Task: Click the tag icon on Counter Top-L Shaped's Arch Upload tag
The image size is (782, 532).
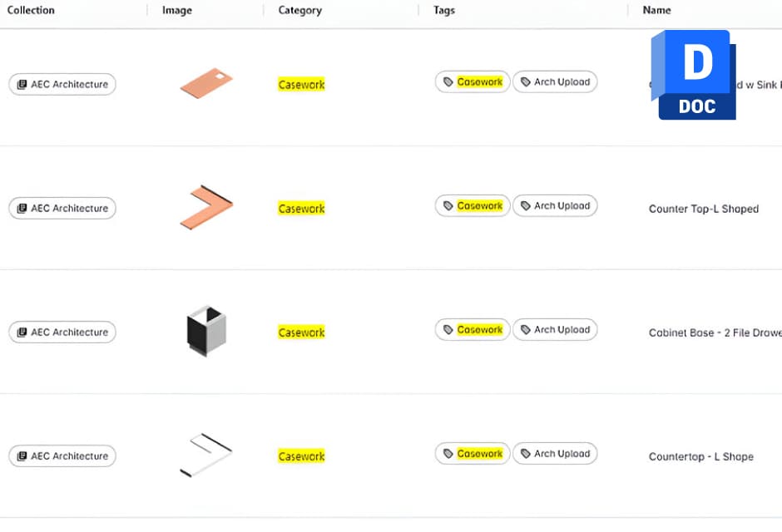Action: coord(526,205)
